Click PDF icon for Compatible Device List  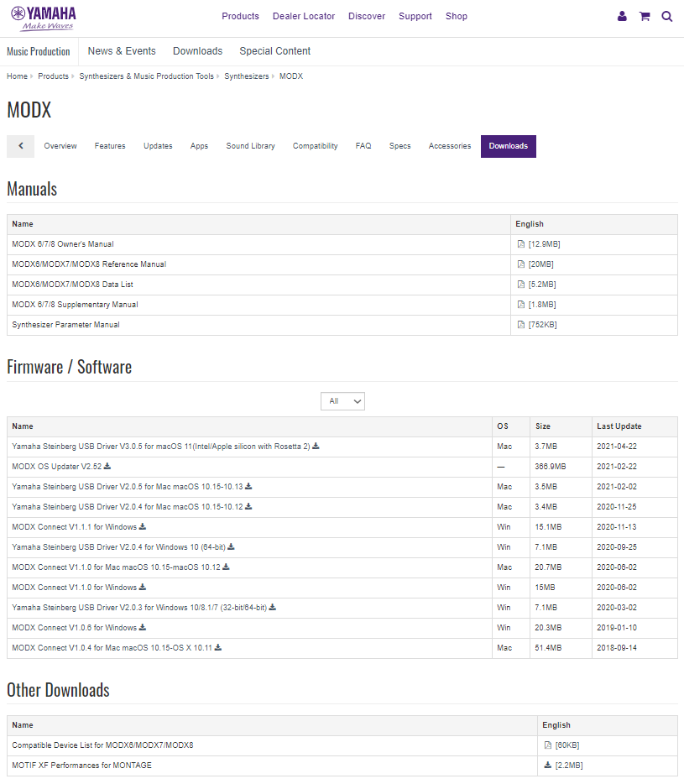tap(548, 745)
